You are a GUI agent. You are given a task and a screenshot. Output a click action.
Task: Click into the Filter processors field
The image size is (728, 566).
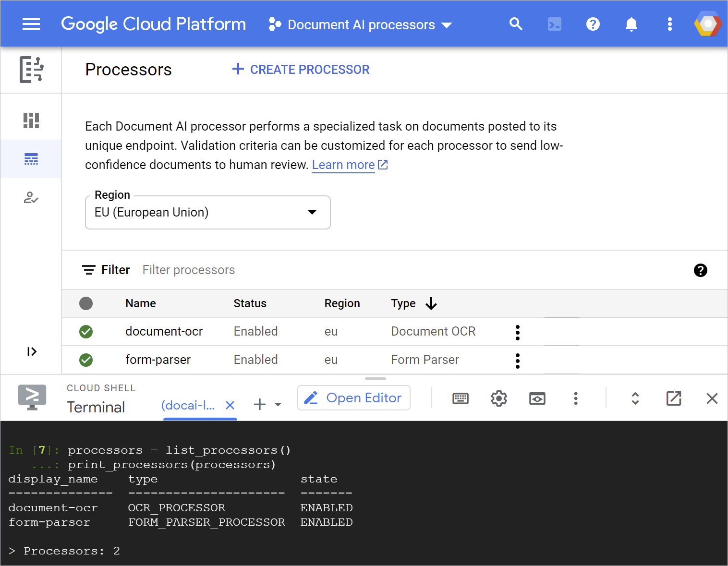[188, 270]
